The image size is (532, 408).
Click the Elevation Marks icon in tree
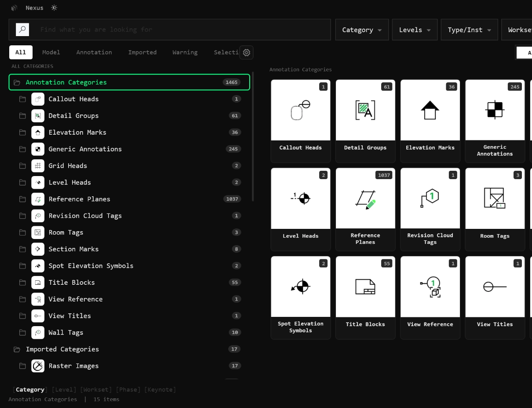(38, 132)
